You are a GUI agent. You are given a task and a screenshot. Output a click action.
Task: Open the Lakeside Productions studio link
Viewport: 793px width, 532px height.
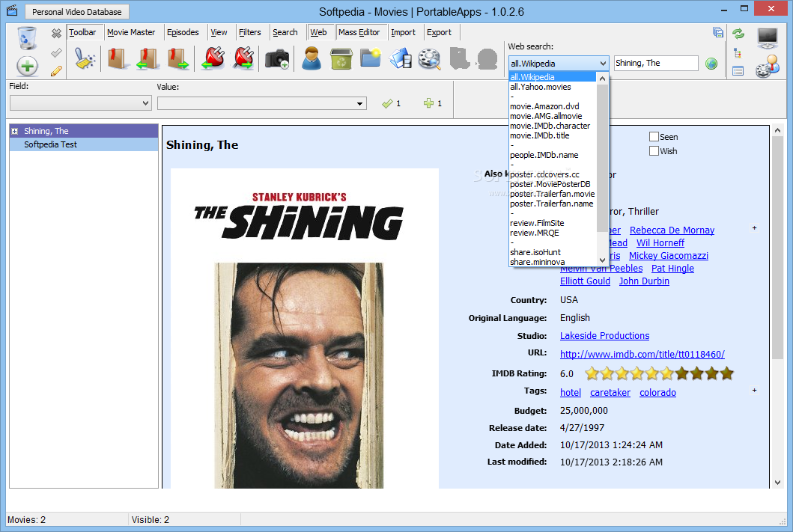[604, 335]
